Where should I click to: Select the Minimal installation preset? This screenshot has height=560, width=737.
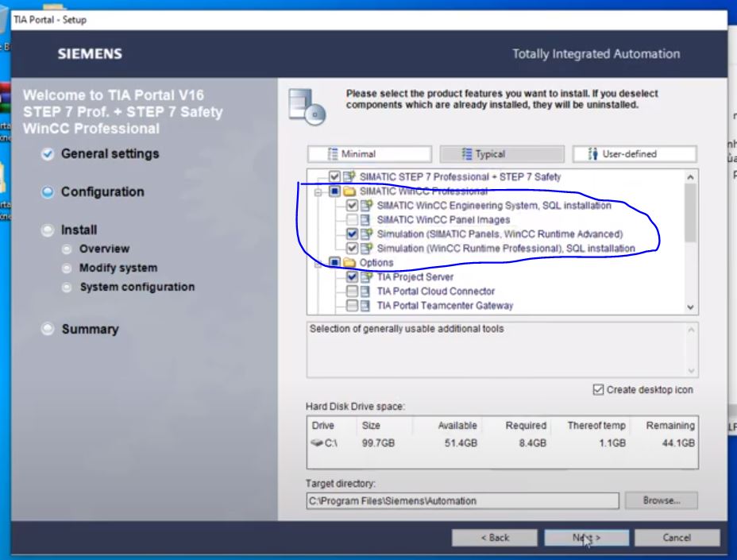[369, 154]
